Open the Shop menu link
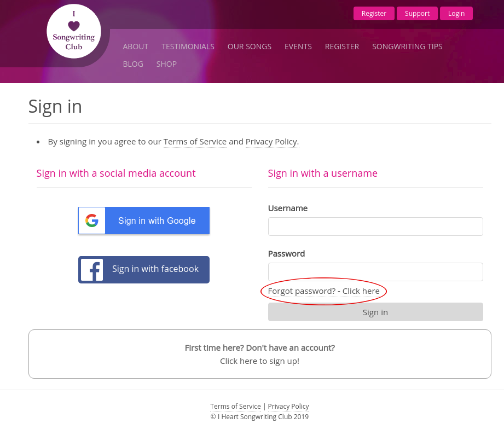This screenshot has height=429, width=504. coord(166,64)
